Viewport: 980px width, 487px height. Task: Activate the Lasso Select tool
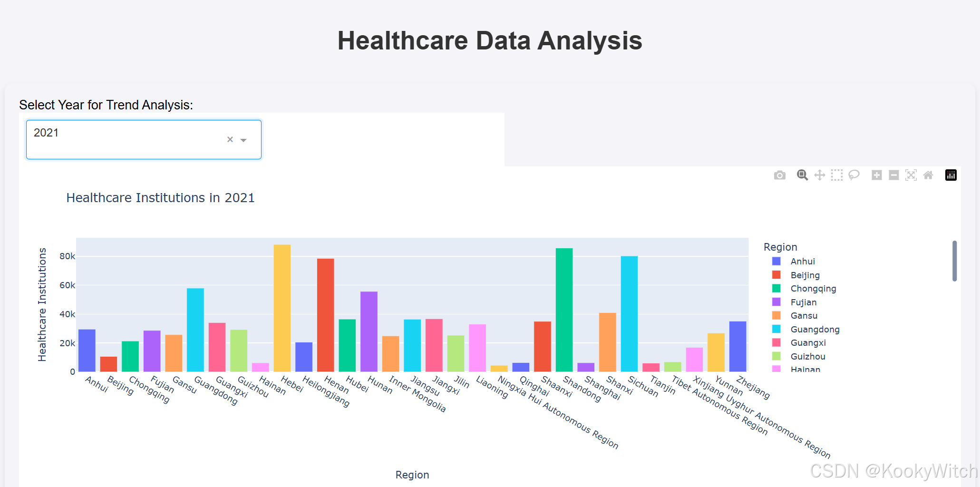tap(854, 175)
